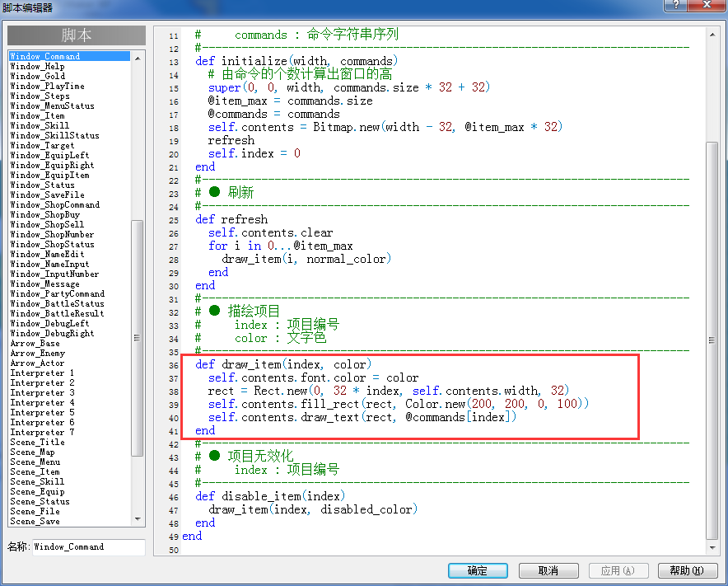Screen dimensions: 728x586
Task: Click the 'def refresh' code line
Action: pos(231,219)
